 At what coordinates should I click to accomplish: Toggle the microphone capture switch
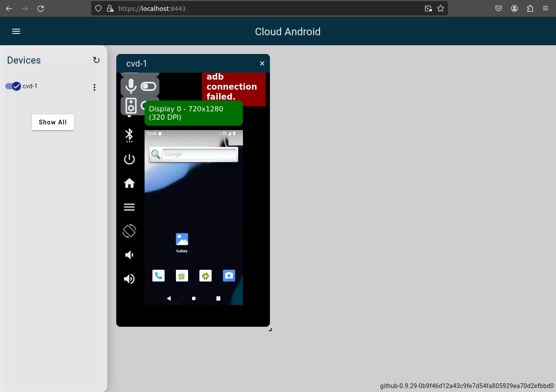(148, 87)
